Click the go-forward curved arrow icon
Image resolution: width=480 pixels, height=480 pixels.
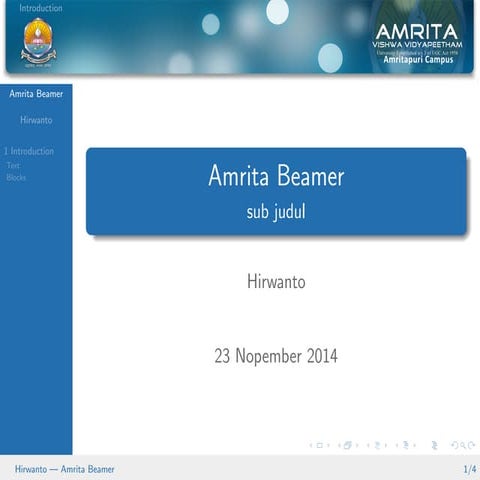[x=471, y=445]
